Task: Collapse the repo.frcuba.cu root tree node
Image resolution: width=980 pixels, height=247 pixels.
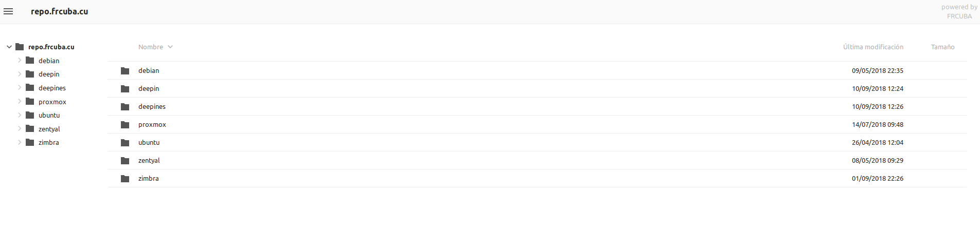Action: coord(9,47)
